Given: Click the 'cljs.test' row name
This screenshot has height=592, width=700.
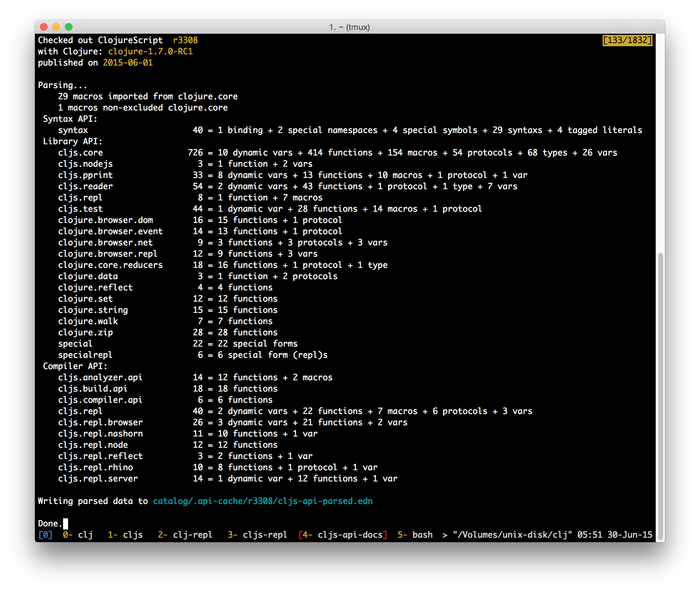Looking at the screenshot, I should coord(81,209).
